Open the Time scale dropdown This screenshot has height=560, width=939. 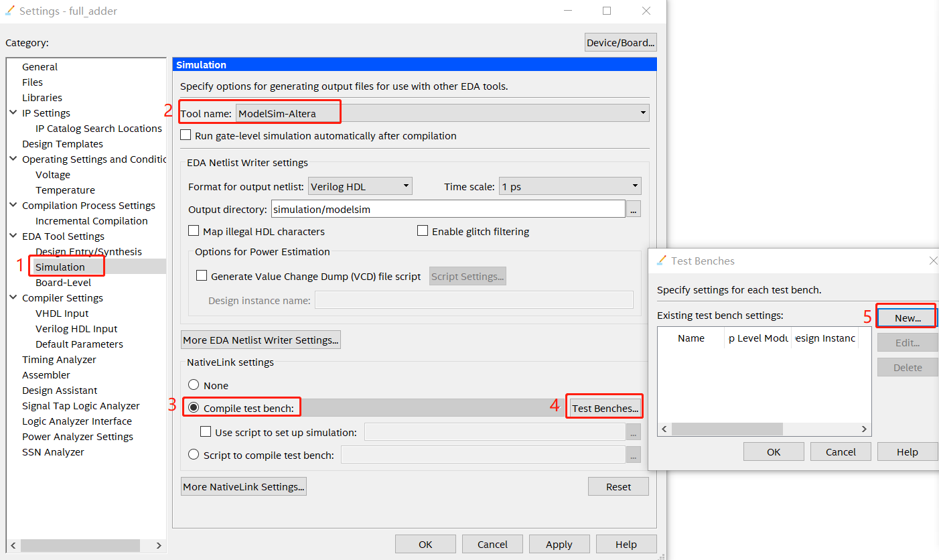pyautogui.click(x=570, y=186)
